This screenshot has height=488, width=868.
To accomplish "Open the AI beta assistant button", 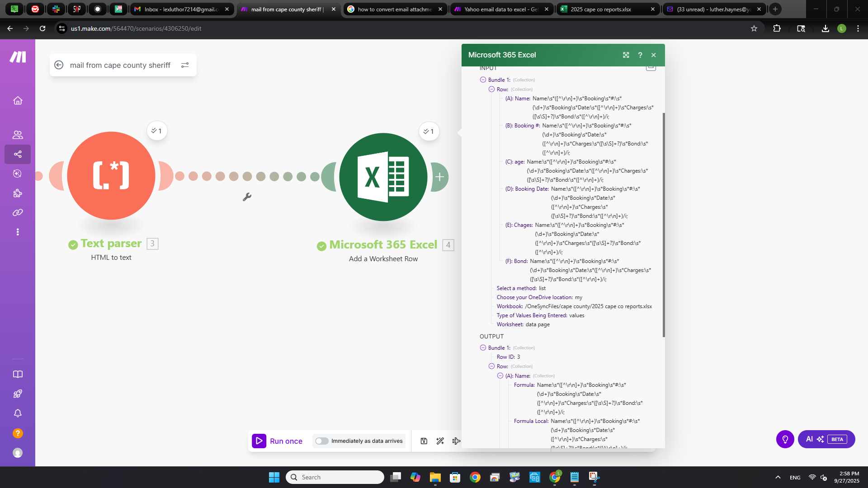I will coord(826,439).
